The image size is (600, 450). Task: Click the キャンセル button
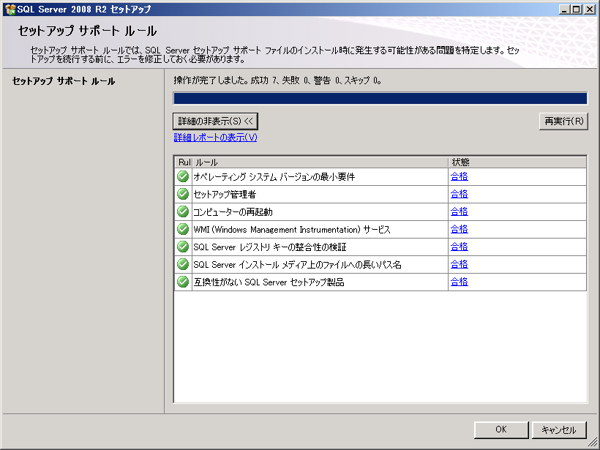coord(559,430)
